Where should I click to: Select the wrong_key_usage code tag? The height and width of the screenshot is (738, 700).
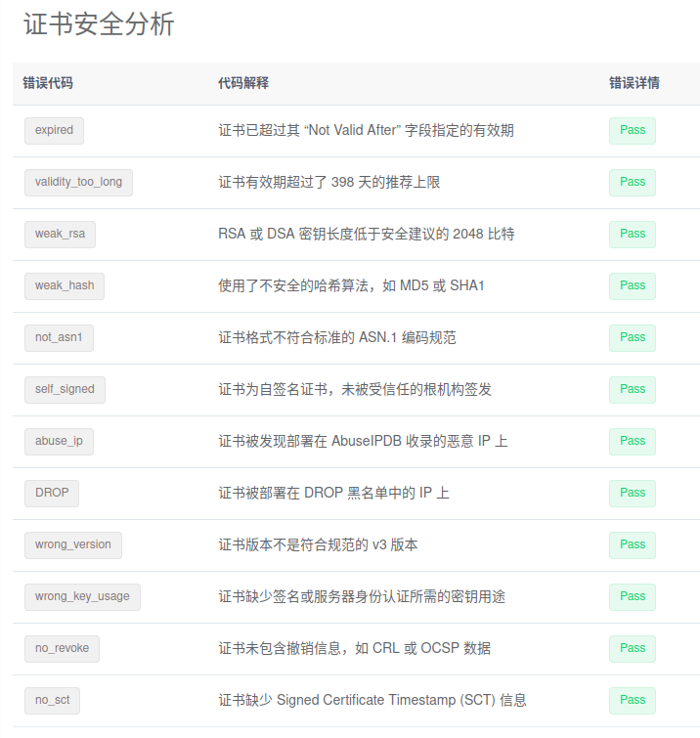click(x=82, y=596)
